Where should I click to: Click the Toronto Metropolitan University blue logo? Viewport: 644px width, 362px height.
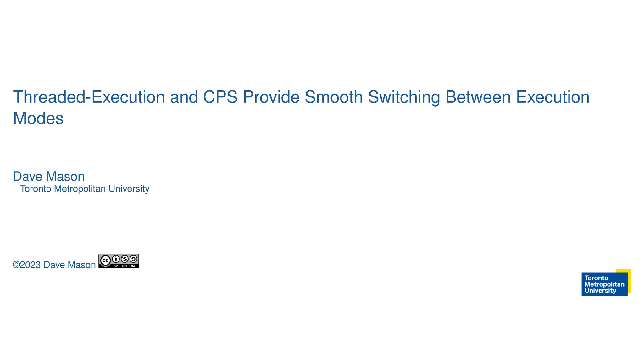tap(604, 284)
